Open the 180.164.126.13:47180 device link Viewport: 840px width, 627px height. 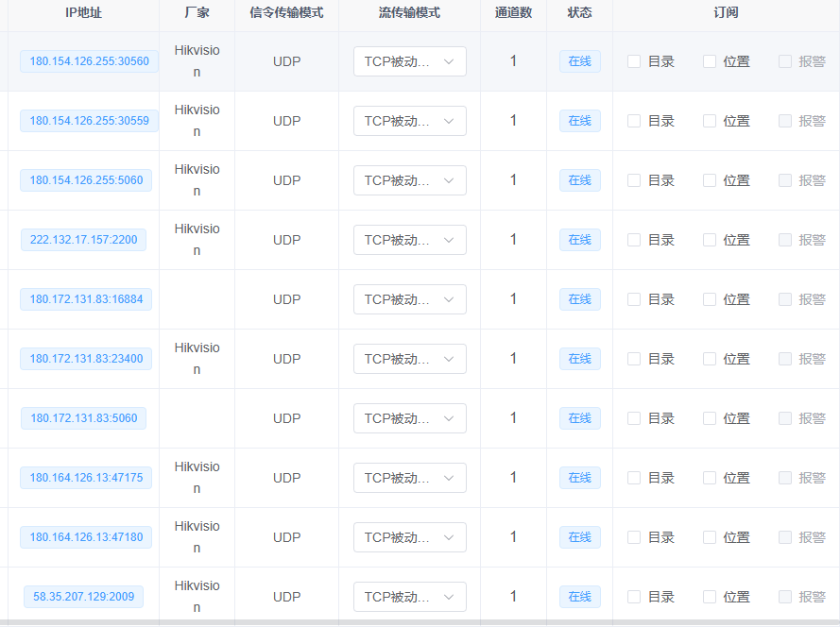pos(85,537)
